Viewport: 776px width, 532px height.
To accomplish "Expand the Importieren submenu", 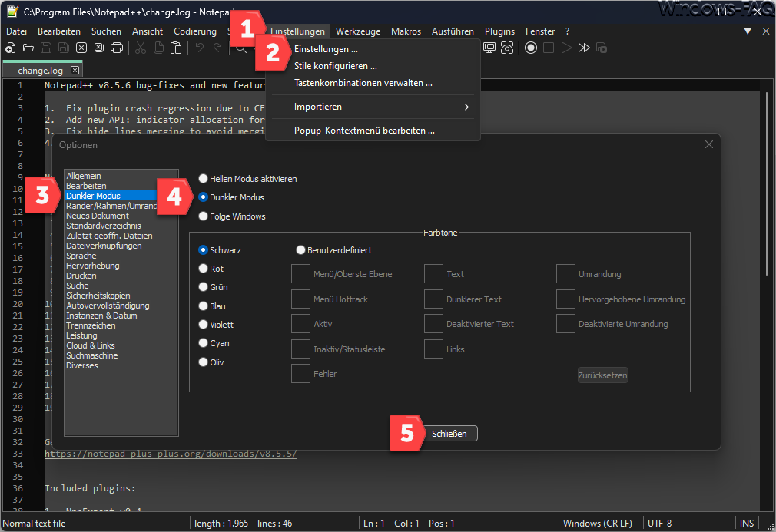I will click(373, 107).
